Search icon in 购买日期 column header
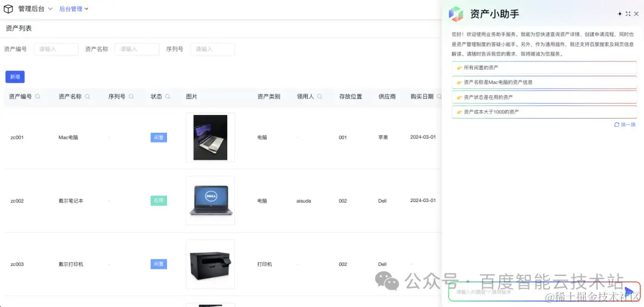The height and width of the screenshot is (307, 644). [x=439, y=97]
